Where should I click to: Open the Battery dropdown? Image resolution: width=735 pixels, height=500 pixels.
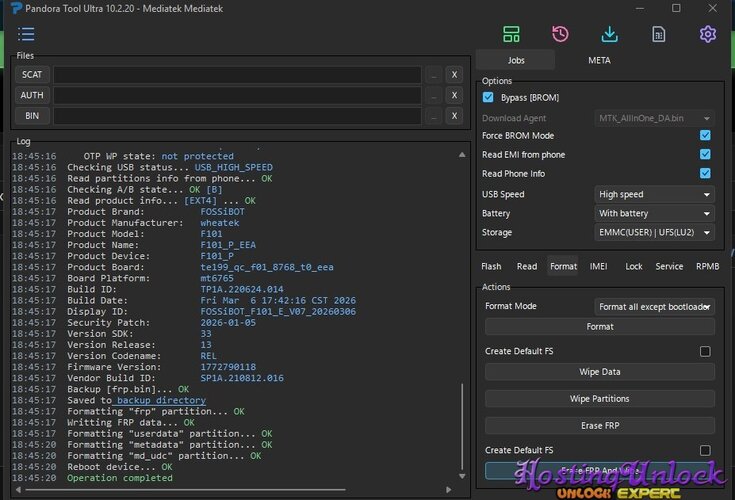[x=654, y=213]
